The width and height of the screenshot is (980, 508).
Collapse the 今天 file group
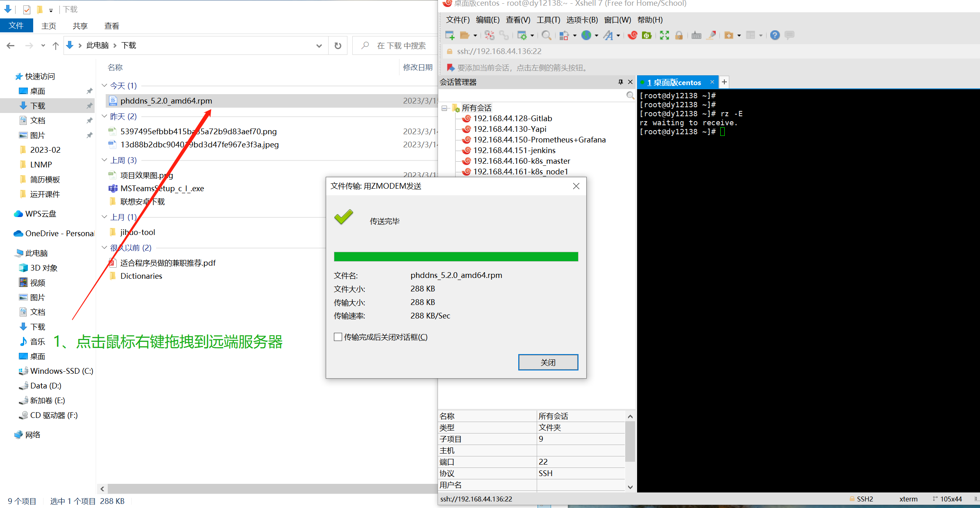coord(104,86)
